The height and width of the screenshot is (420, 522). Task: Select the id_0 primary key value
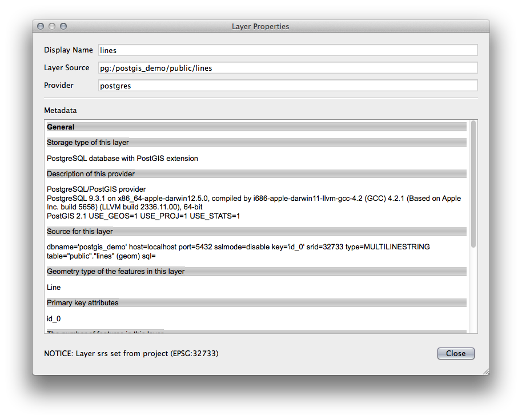point(53,318)
